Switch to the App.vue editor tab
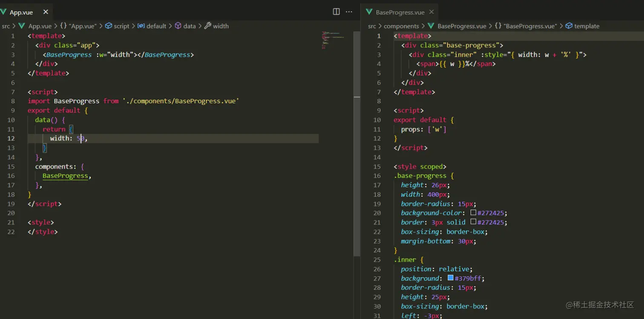644x319 pixels. click(x=26, y=12)
